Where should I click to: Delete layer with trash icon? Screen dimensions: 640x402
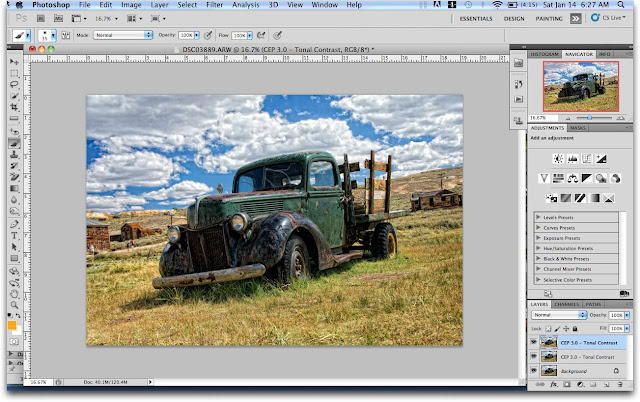coord(620,384)
